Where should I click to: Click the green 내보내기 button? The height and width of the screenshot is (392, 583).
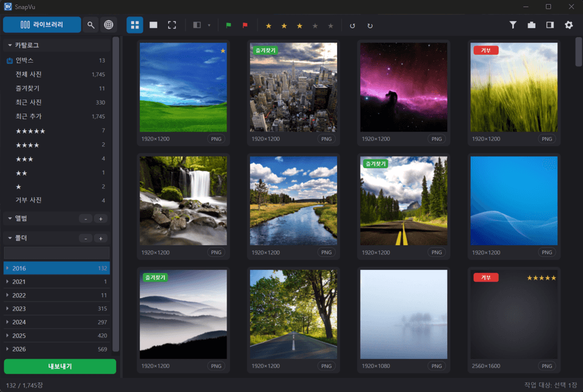coord(60,367)
